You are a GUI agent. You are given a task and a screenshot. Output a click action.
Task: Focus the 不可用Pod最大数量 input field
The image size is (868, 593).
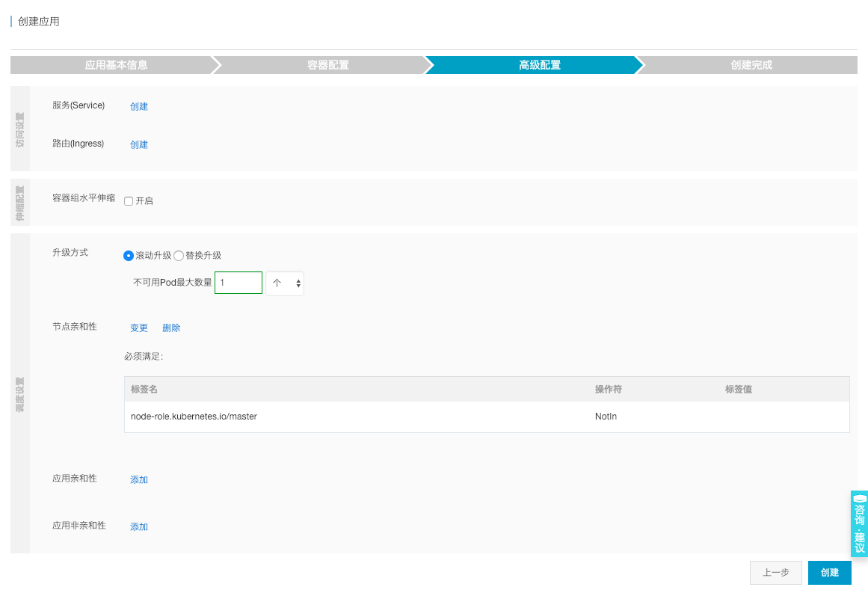click(238, 283)
